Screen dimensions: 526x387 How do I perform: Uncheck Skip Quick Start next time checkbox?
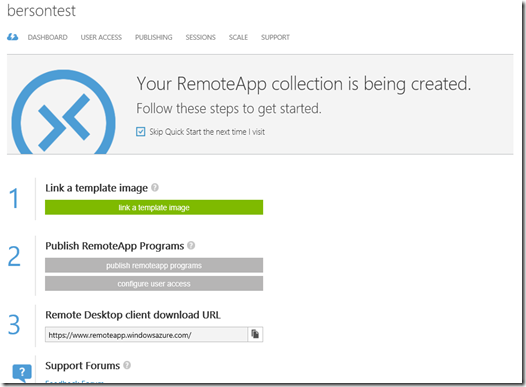141,132
